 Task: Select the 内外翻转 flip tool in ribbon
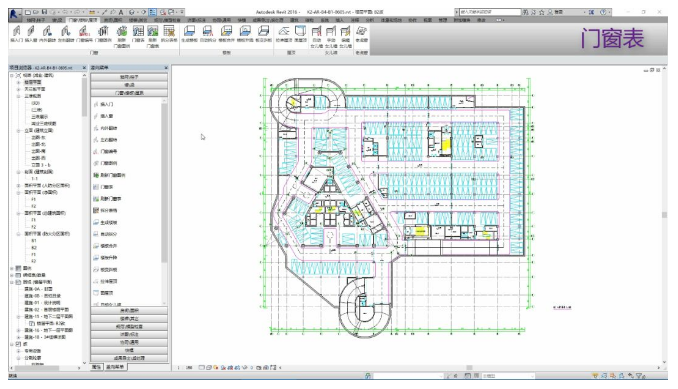pos(48,34)
